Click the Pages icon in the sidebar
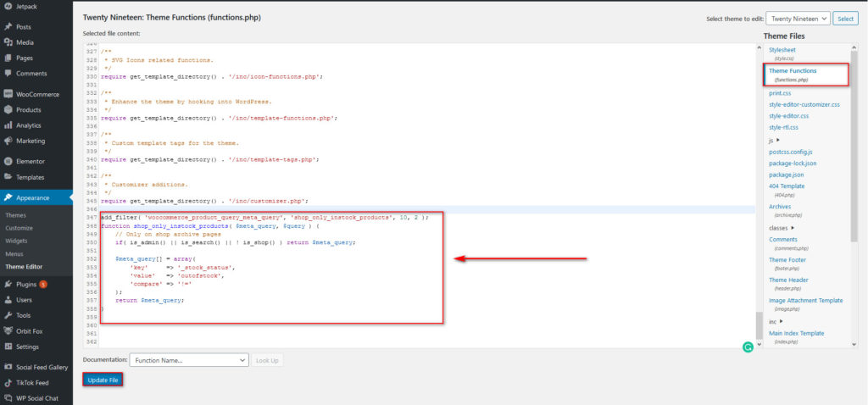 point(8,58)
